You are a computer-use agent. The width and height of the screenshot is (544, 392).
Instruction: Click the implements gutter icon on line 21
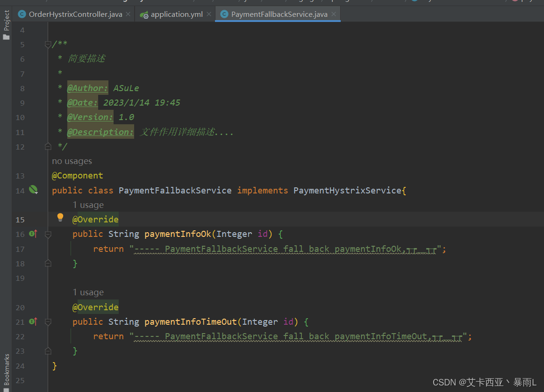(x=33, y=321)
